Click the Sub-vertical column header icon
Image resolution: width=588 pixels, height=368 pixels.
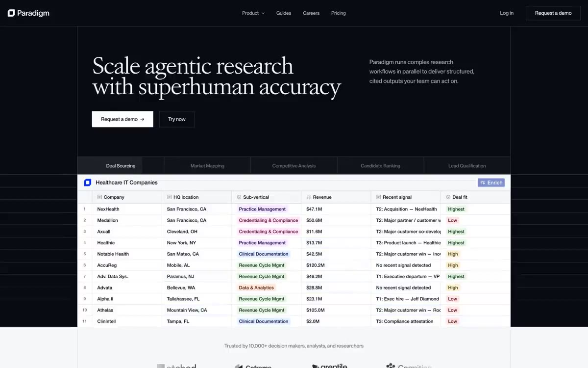(x=239, y=197)
